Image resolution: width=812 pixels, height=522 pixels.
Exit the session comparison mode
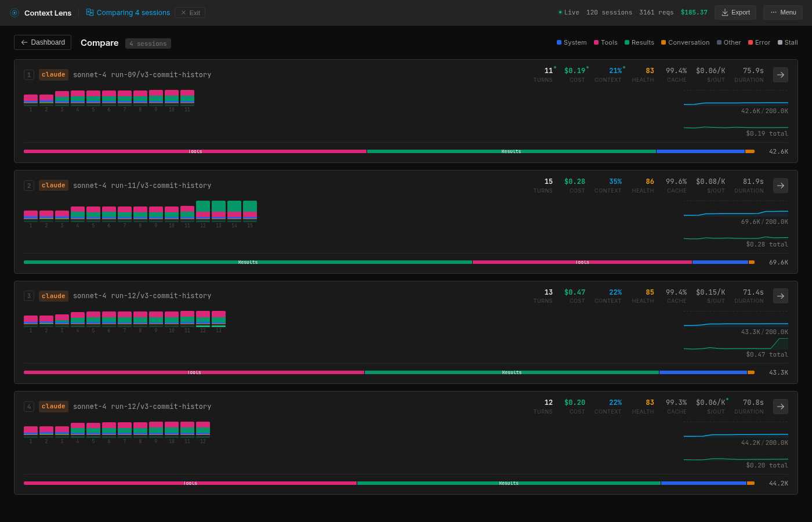(x=190, y=12)
